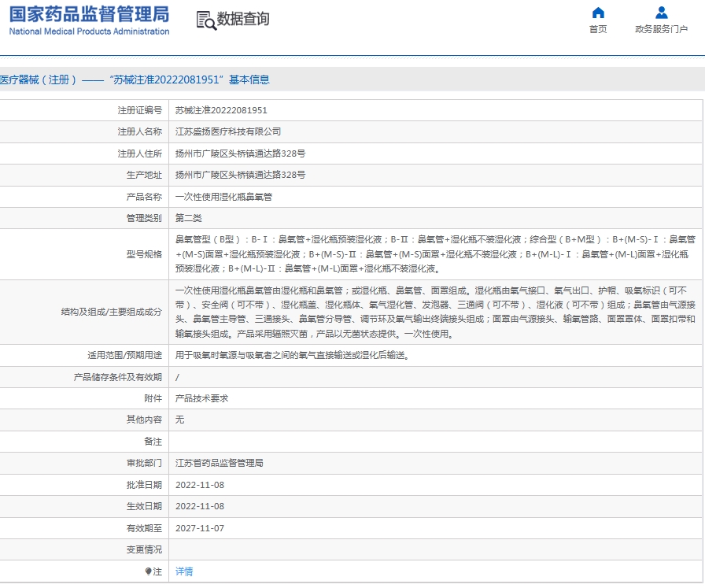Click product name 一次性使用湿化瓶鼻氧管

point(223,197)
